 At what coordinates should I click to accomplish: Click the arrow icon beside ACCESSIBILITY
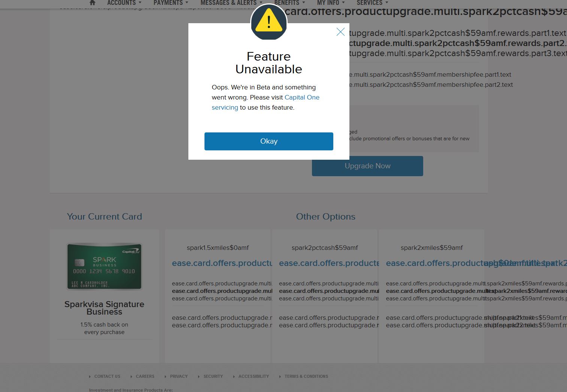(x=234, y=377)
